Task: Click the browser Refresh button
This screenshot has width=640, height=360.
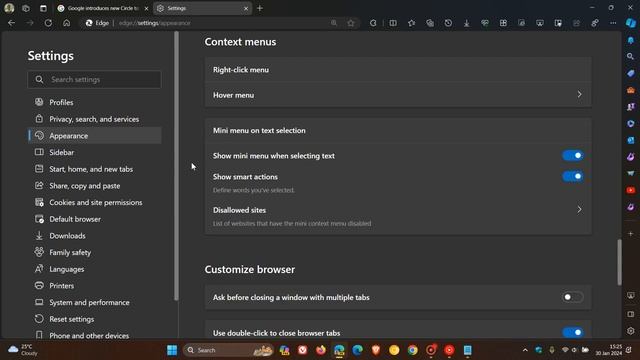Action: click(48, 23)
